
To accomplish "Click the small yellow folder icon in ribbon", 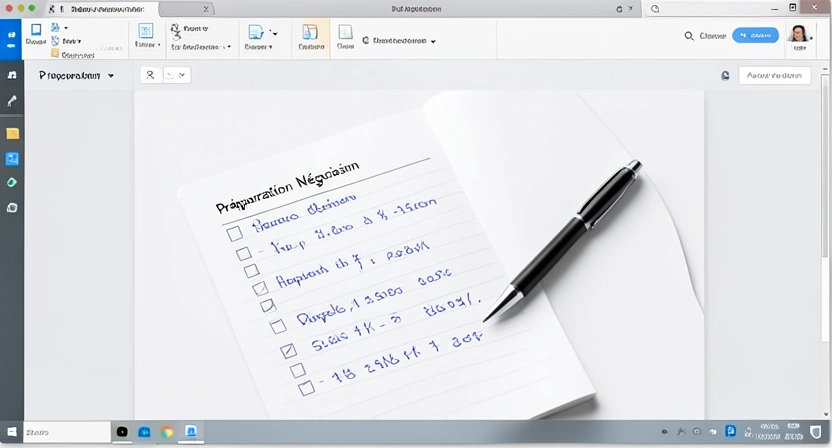I will (55, 53).
